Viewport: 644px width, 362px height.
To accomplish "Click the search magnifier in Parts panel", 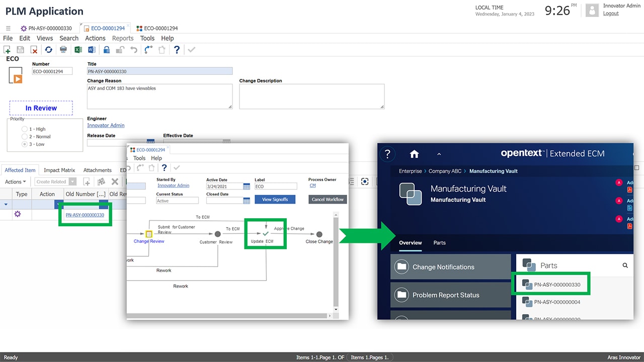I will point(625,265).
